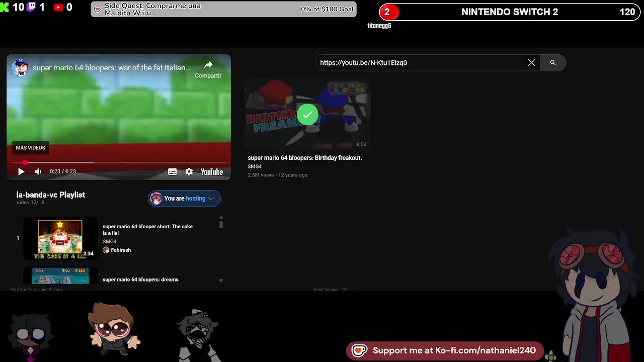This screenshot has width=644, height=362.
Task: Open SMG4 channel avatar in player
Action: 21,67
